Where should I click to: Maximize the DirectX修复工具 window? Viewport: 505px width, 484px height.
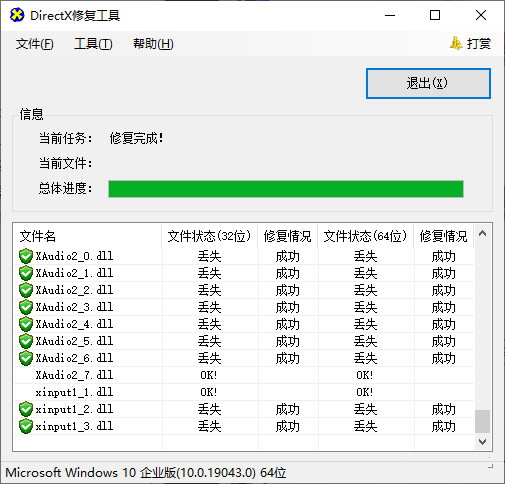coord(435,15)
